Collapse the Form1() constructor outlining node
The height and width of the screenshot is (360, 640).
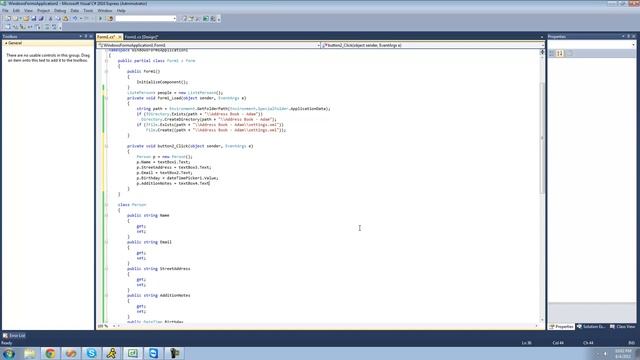107,71
